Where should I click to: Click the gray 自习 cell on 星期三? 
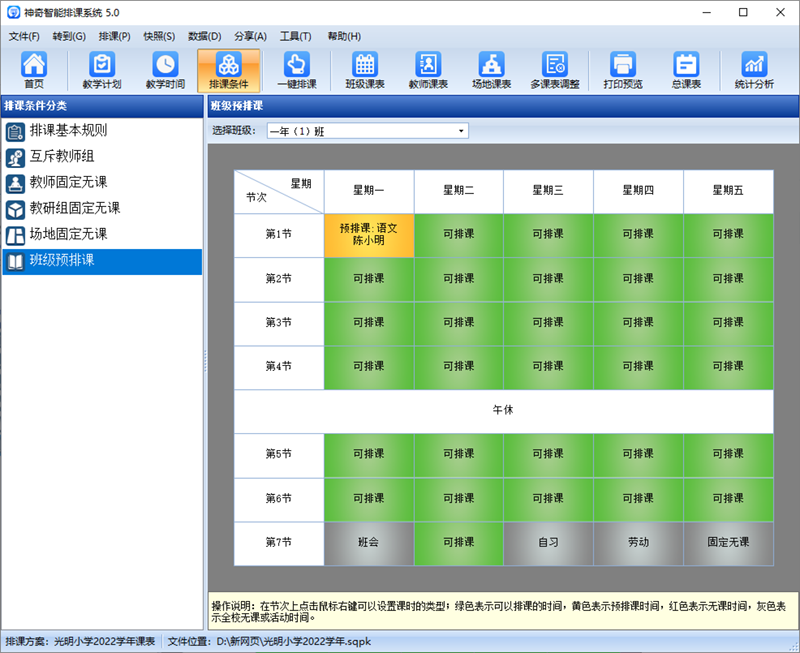(x=548, y=543)
